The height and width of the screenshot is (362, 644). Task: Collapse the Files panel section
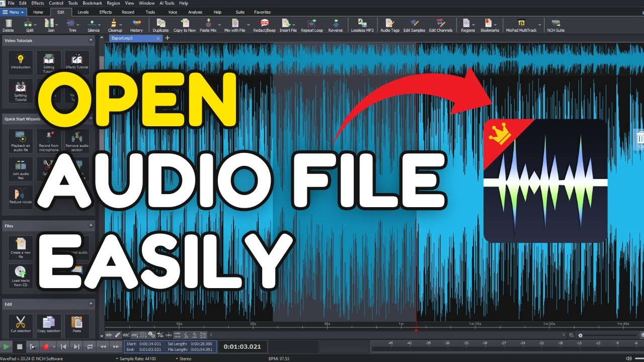pos(91,226)
